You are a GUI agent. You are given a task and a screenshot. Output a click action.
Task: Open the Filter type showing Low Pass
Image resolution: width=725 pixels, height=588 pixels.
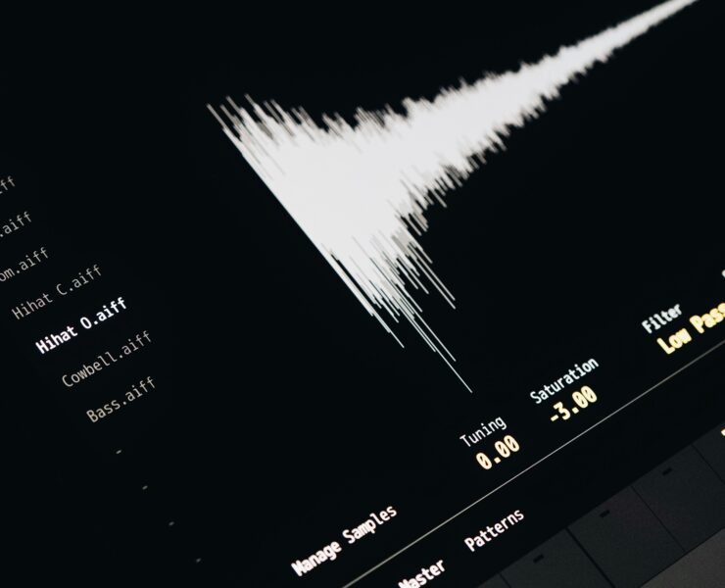click(x=692, y=326)
